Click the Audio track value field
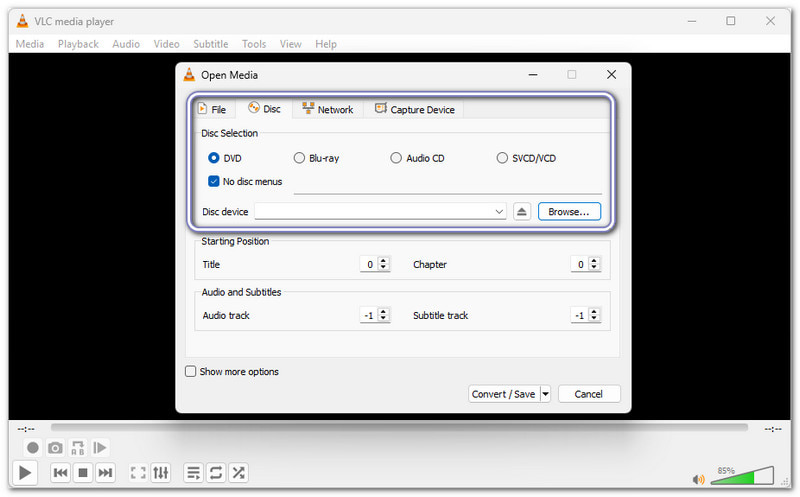800x497 pixels. [369, 315]
